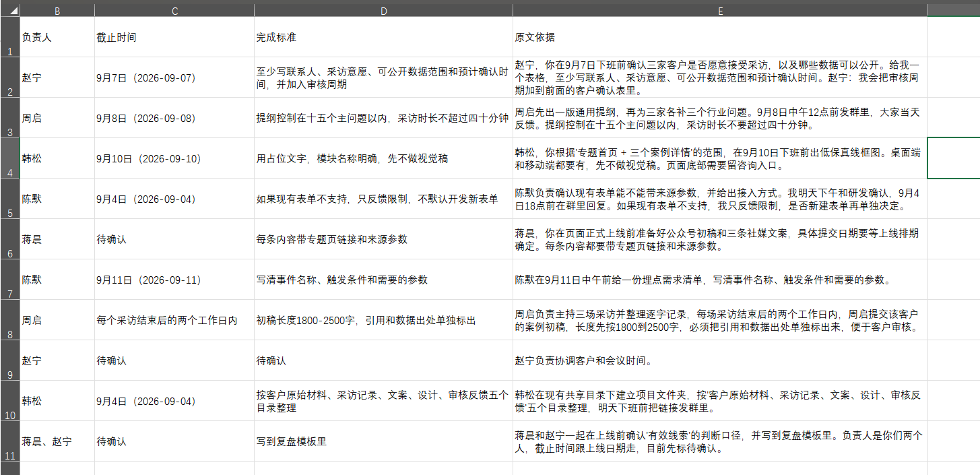Select source text cell starting 陈默负责确认现有表单

coord(720,199)
